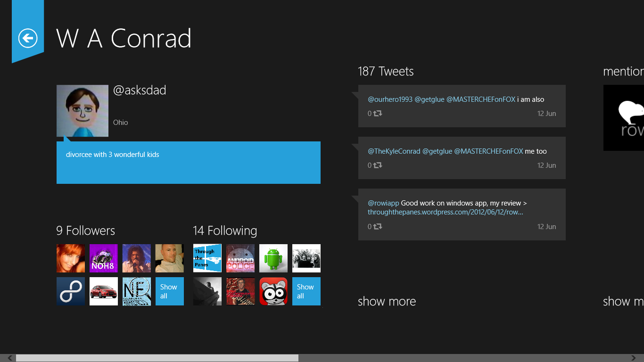Click the @ourhero1993 mention
This screenshot has width=644, height=362.
click(x=390, y=99)
